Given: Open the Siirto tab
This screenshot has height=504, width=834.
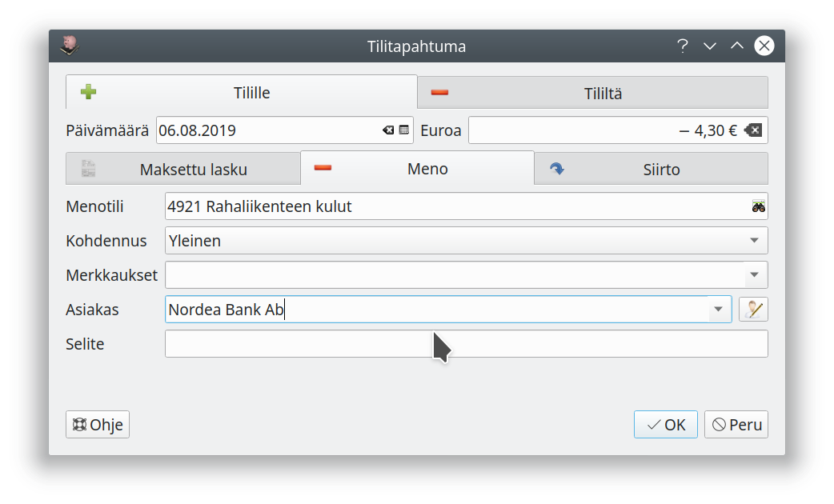Looking at the screenshot, I should pyautogui.click(x=651, y=170).
